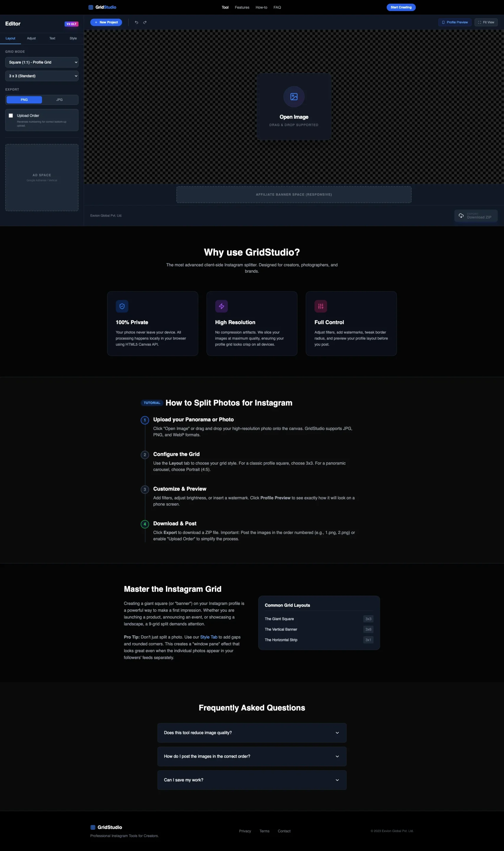Click the sliders icon on Full Control card

click(321, 306)
